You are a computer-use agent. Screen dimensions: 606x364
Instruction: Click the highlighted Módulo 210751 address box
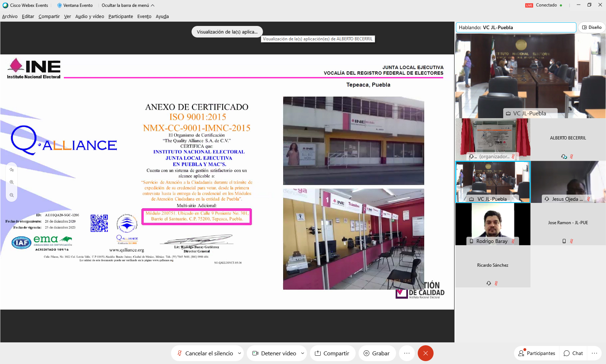197,216
